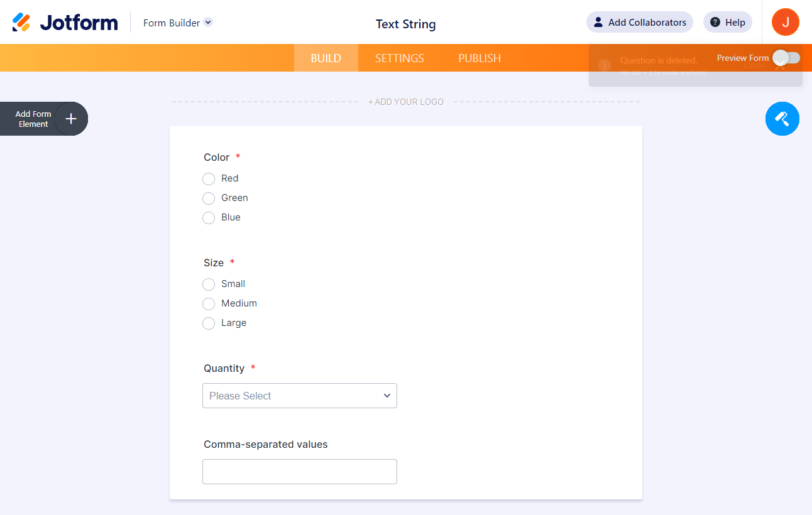Pick the Large size radio button
Screen dimensions: 812x515
point(209,323)
